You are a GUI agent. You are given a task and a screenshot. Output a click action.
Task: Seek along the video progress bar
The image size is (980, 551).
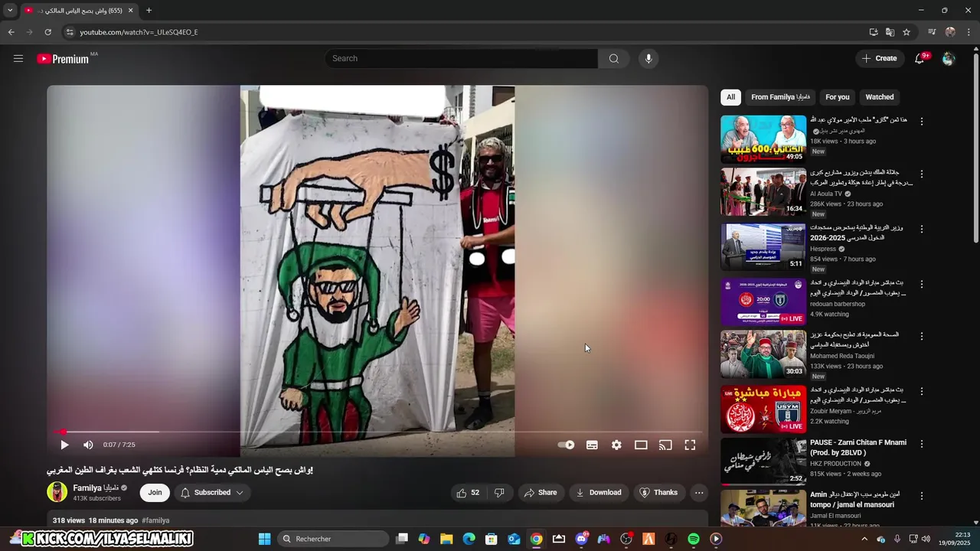377,432
